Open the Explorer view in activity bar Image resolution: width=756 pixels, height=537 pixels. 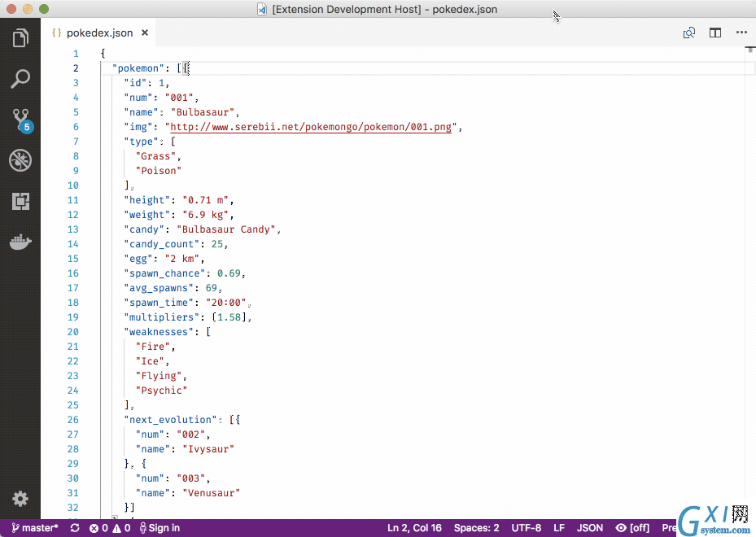[x=20, y=37]
